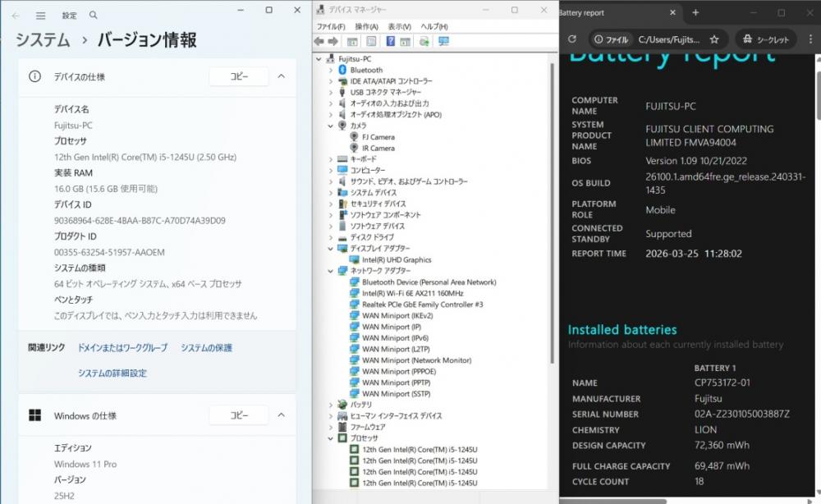This screenshot has width=821, height=504.
Task: Expand the ディスク ドライブ category
Action: (330, 237)
